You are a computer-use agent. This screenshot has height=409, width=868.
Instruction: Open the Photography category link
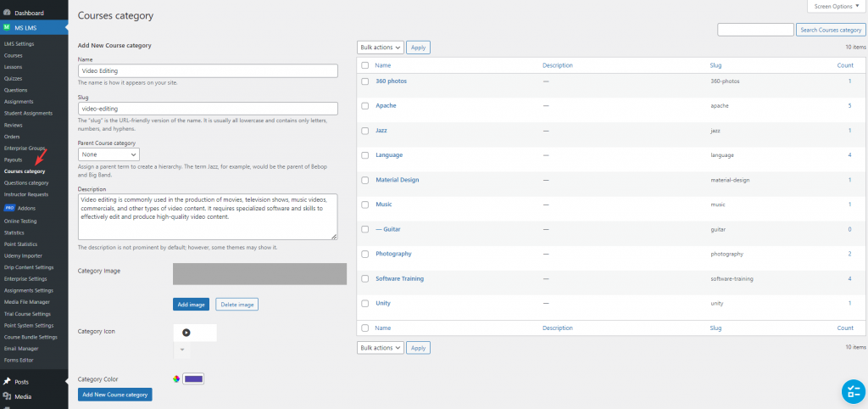(x=393, y=254)
